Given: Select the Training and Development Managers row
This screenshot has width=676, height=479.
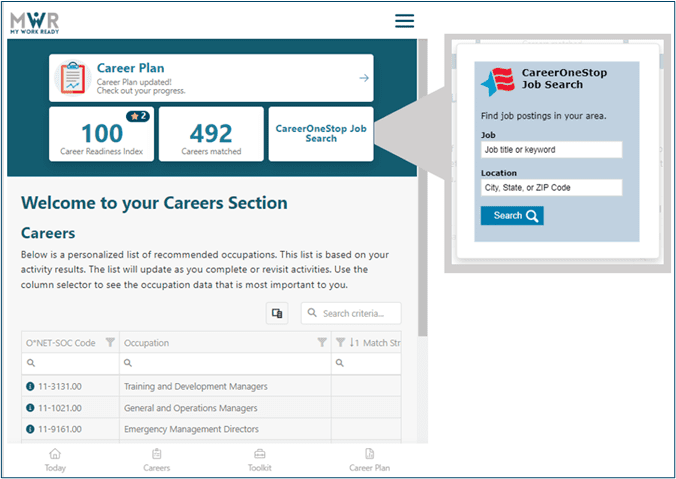Looking at the screenshot, I should click(195, 386).
